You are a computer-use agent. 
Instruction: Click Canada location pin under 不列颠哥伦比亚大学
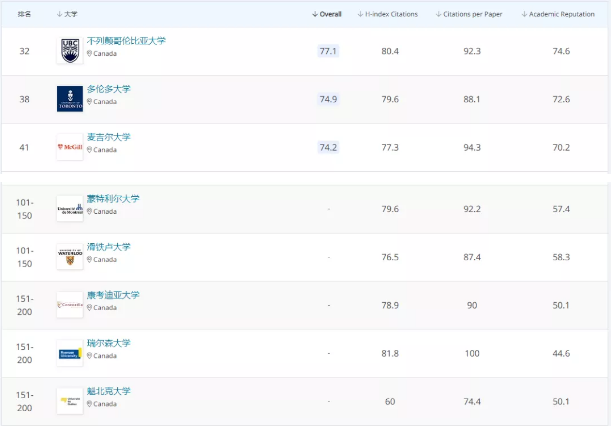click(x=89, y=53)
